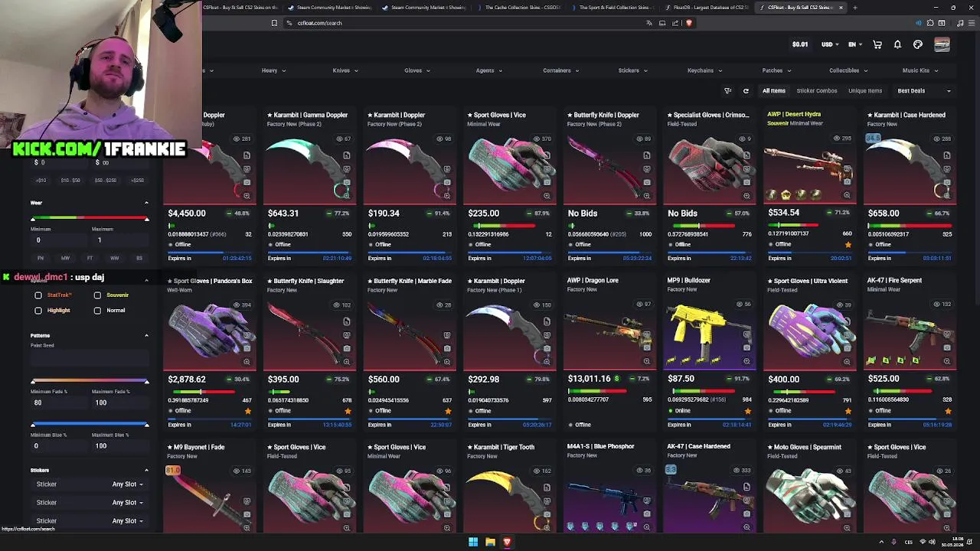Expand the Knives category menu
The image size is (980, 551).
(345, 70)
